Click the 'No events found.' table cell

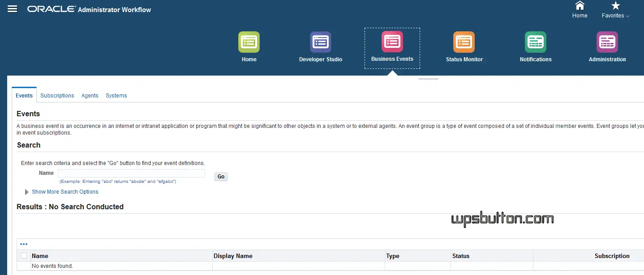click(x=121, y=266)
